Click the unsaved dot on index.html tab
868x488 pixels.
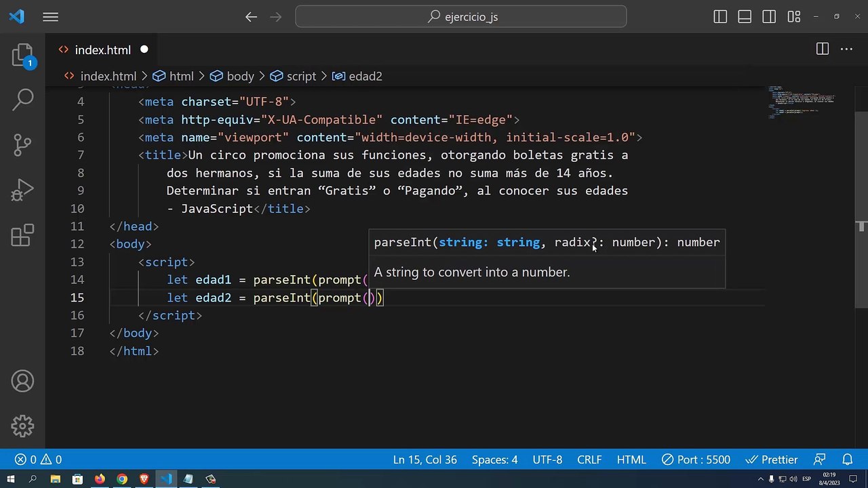click(x=144, y=49)
